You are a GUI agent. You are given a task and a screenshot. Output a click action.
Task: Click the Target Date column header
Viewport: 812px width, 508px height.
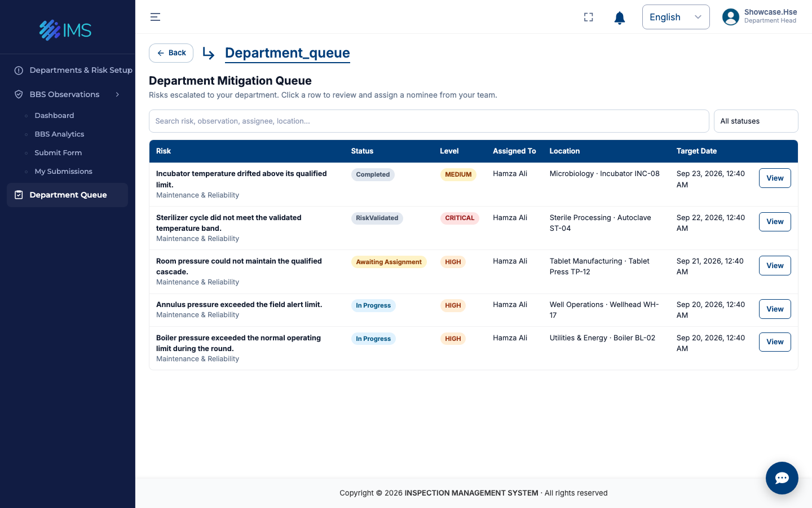(696, 151)
